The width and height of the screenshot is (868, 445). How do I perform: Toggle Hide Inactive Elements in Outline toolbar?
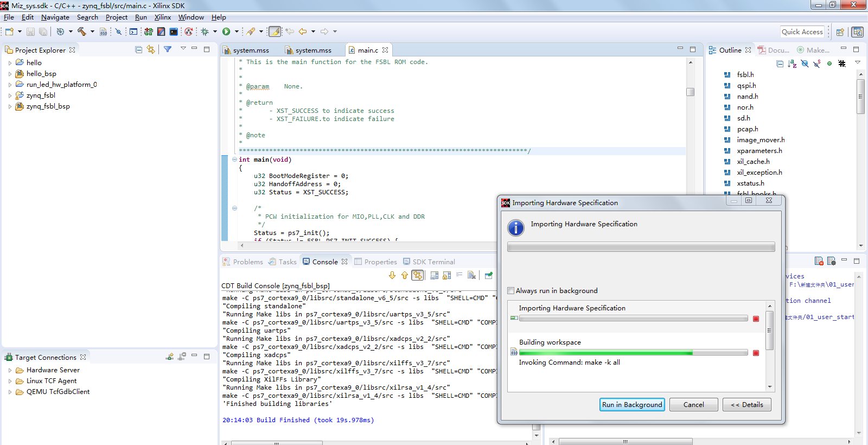842,63
